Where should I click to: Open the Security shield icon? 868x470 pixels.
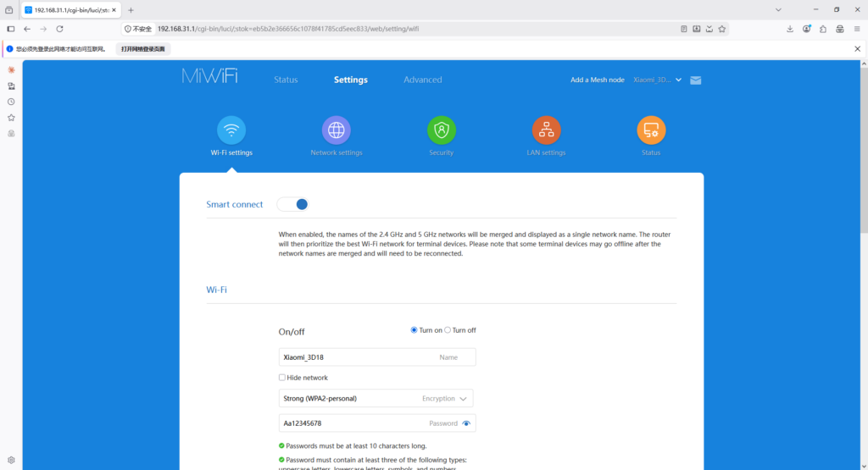pyautogui.click(x=441, y=130)
